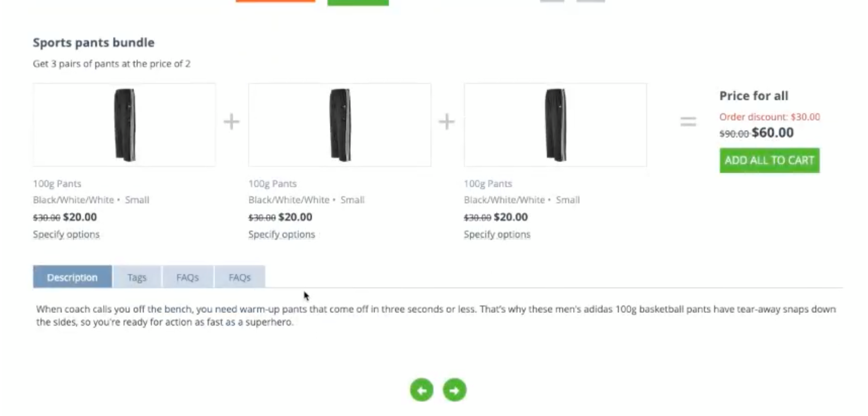Click the third 100g Pants product name
This screenshot has height=416, width=868.
488,184
